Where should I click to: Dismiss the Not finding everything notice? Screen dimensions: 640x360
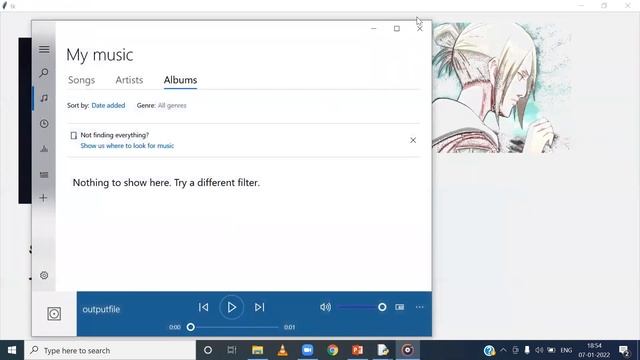tap(413, 140)
